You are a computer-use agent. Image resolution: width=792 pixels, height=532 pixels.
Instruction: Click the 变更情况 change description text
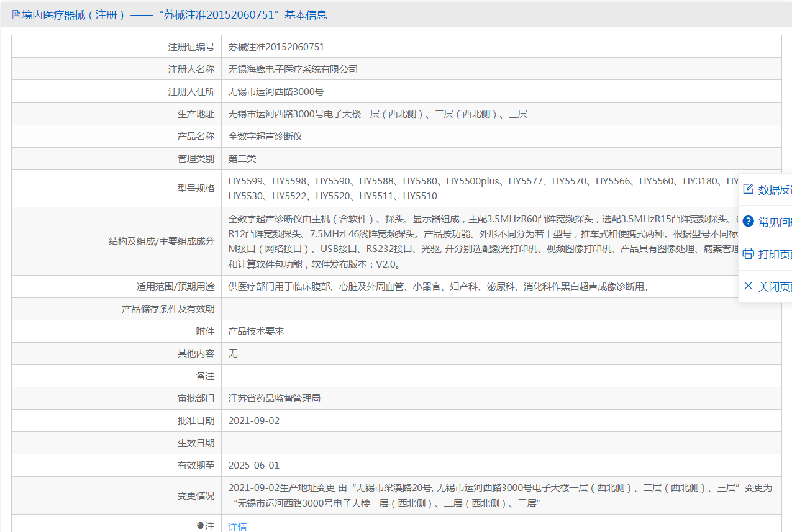501,495
